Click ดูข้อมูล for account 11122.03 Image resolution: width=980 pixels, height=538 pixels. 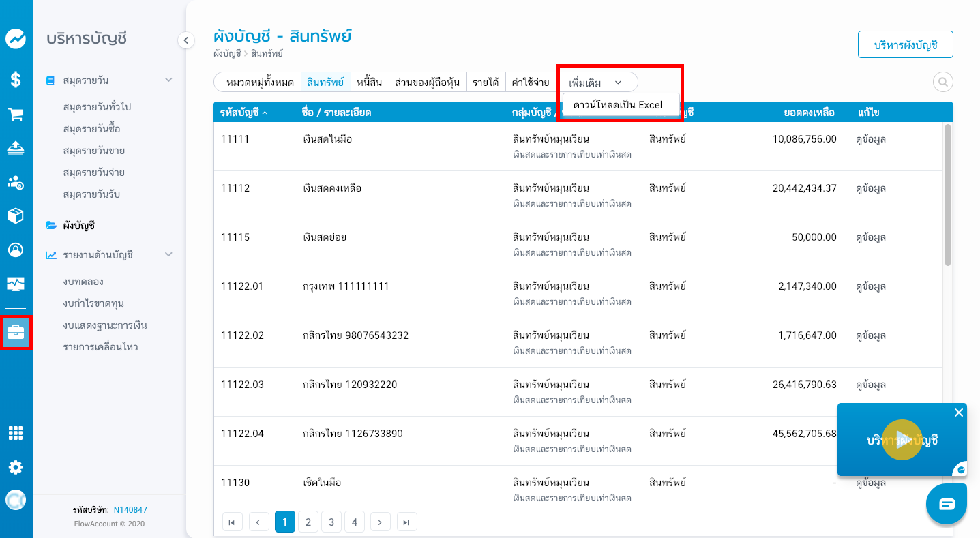click(871, 385)
